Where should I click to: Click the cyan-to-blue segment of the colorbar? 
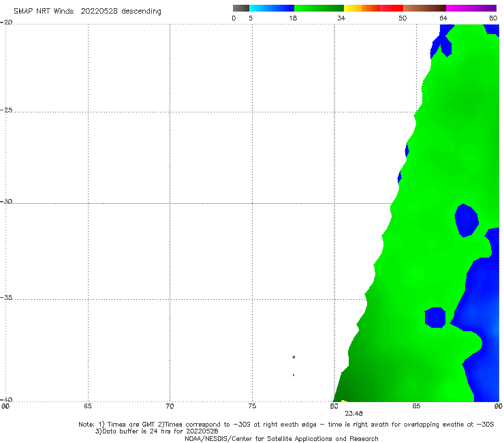click(272, 8)
